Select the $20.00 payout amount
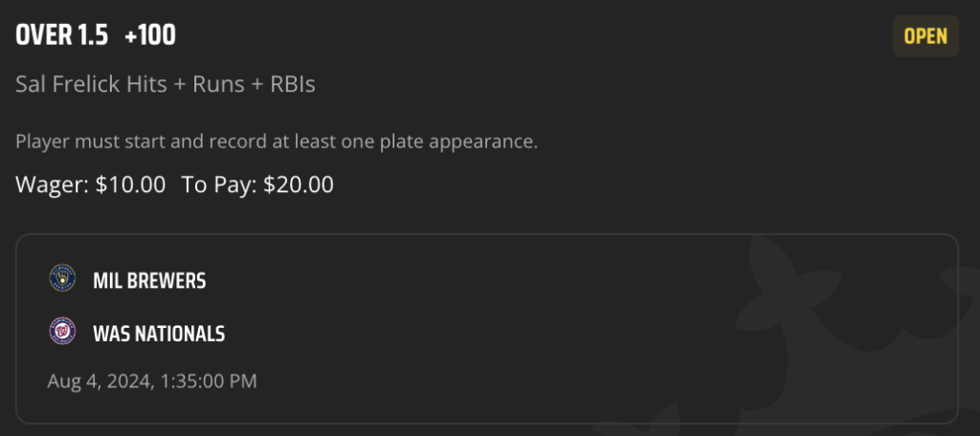 click(x=299, y=185)
